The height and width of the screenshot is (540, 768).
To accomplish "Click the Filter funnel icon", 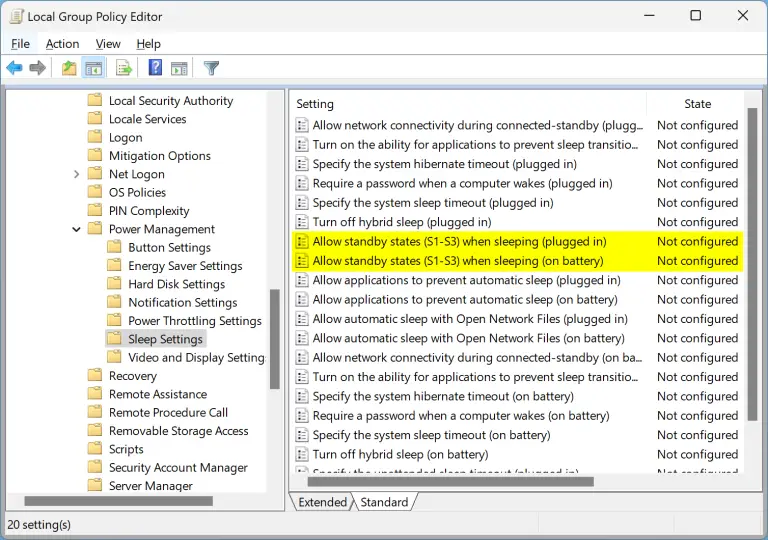I will [211, 68].
